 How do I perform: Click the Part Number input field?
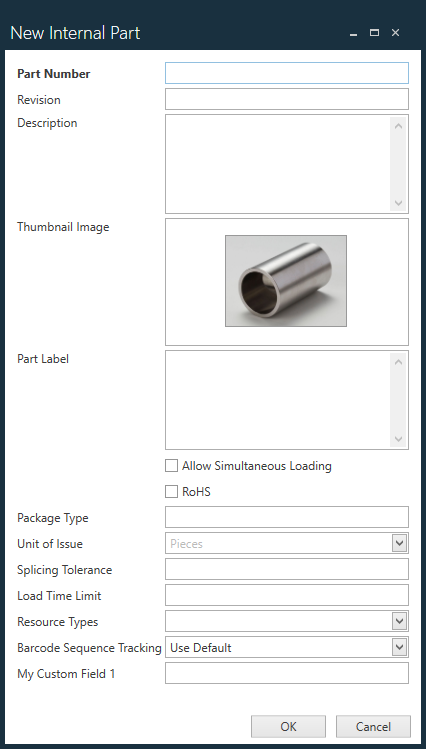coord(287,73)
